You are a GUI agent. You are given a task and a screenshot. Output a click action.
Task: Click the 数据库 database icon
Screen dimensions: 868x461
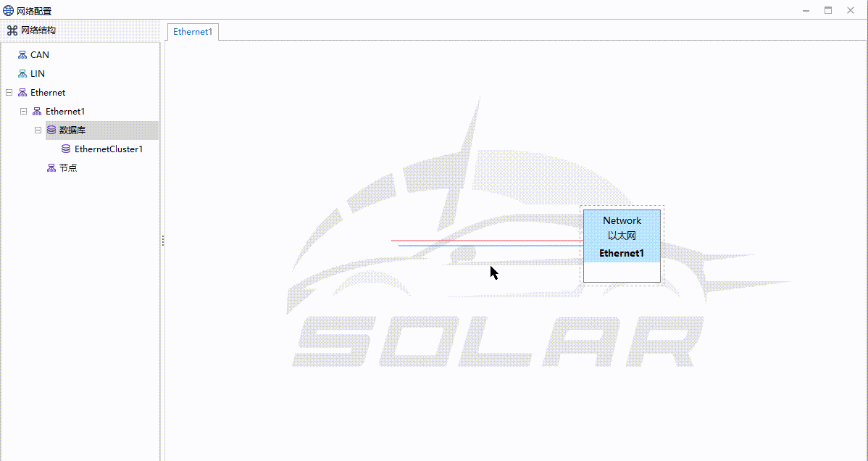coord(51,130)
